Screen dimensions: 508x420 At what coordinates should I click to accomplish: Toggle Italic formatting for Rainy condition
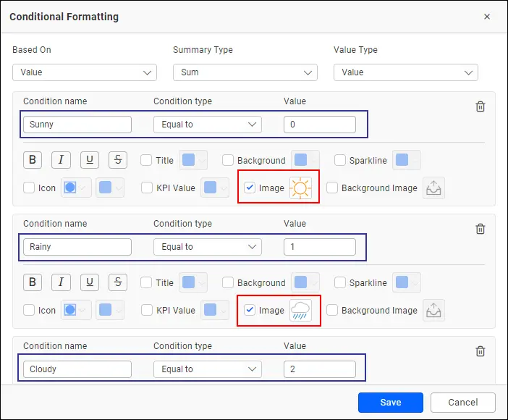[x=61, y=282]
